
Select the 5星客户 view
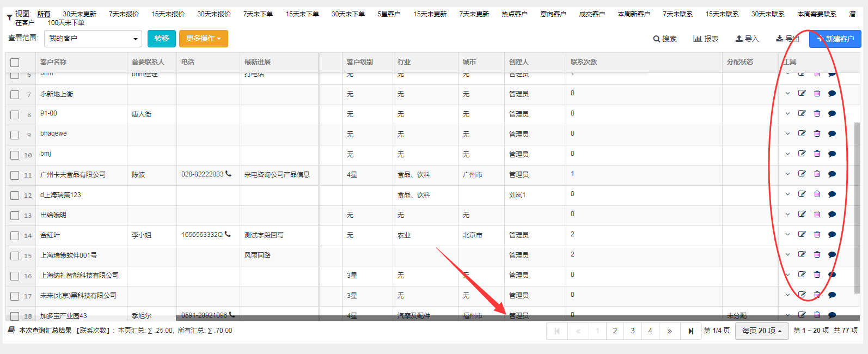tap(389, 14)
